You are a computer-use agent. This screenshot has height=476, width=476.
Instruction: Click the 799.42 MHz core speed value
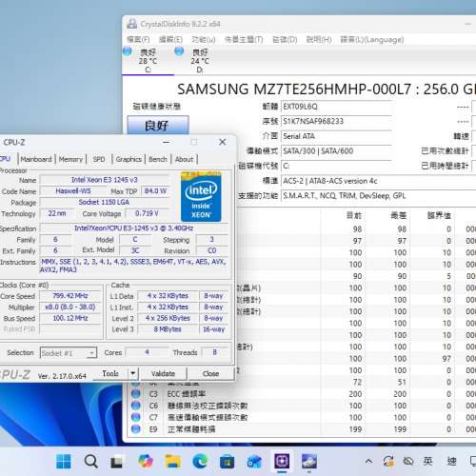70,296
